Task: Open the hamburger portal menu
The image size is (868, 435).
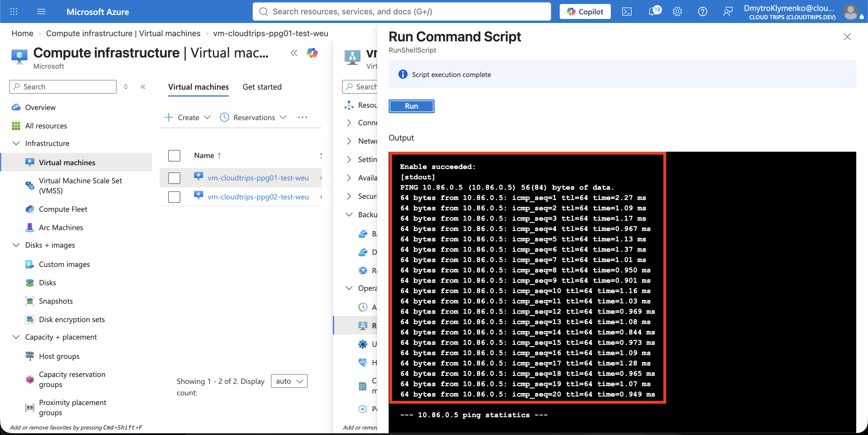Action: (41, 12)
